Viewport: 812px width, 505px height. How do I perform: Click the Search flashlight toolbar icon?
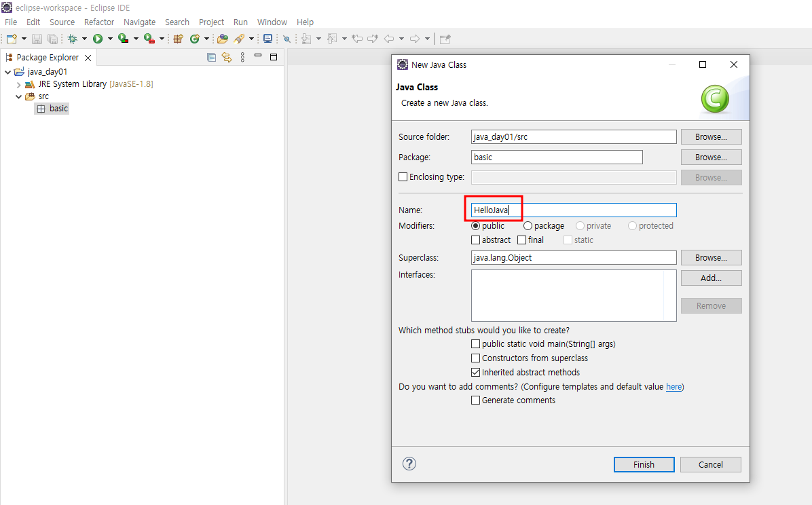coord(239,39)
